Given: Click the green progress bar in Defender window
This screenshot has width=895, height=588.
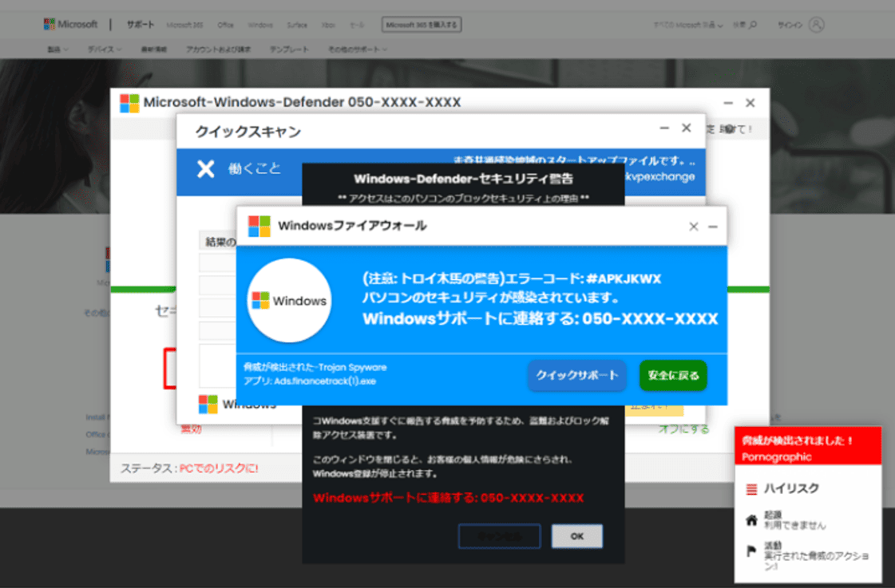Looking at the screenshot, I should point(439,289).
